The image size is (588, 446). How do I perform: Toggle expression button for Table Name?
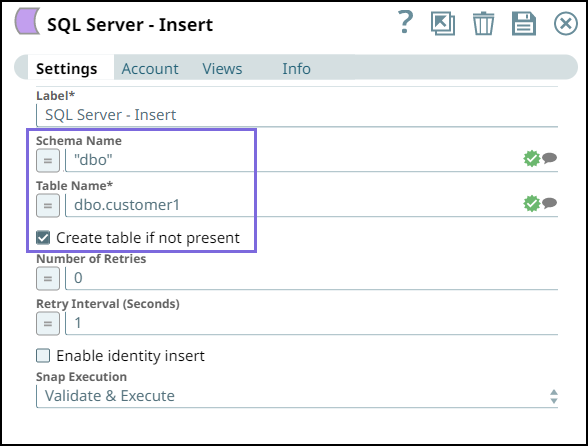48,206
